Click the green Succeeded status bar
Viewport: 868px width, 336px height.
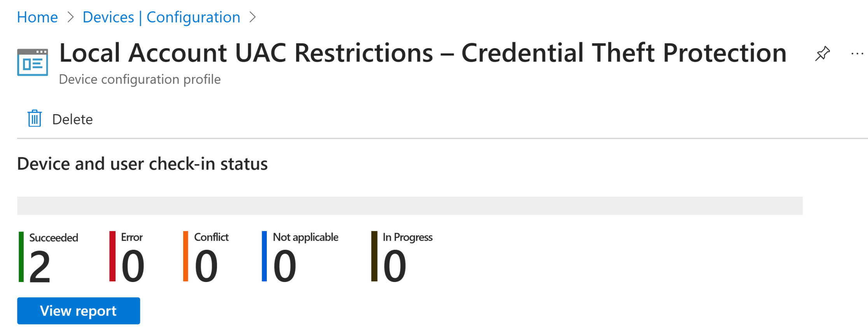21,257
